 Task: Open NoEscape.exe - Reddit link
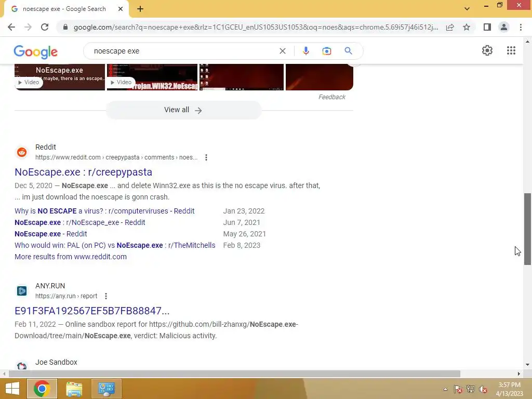pos(50,234)
